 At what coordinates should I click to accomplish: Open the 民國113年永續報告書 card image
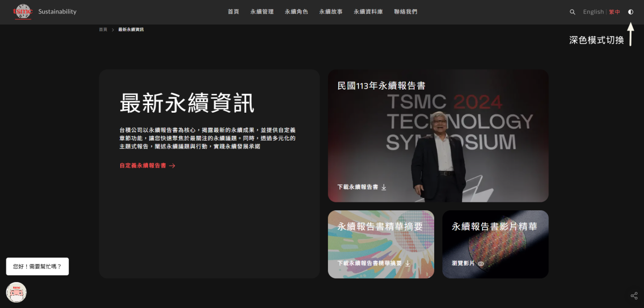click(x=438, y=136)
